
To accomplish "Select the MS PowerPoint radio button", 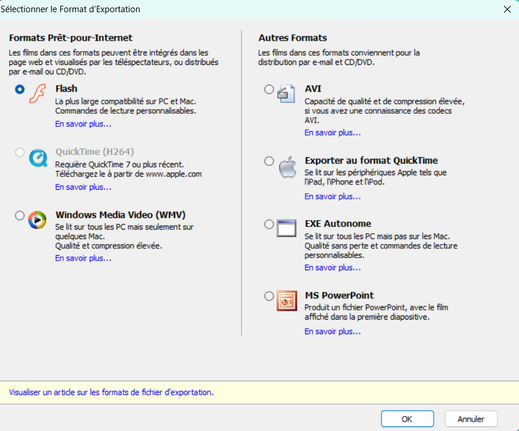I will (x=269, y=296).
